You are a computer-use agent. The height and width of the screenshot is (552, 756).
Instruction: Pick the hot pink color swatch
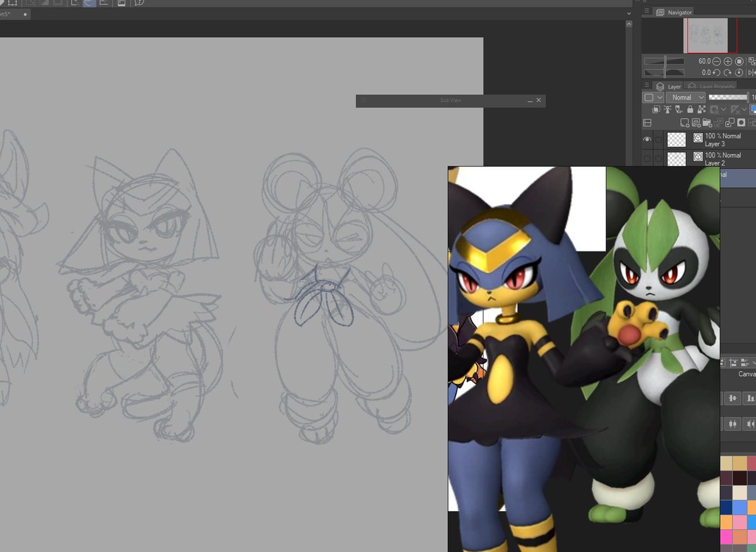tap(726, 537)
